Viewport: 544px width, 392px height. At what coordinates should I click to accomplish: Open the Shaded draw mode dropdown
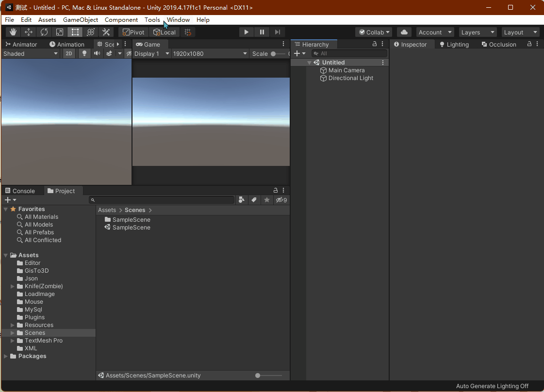(31, 53)
